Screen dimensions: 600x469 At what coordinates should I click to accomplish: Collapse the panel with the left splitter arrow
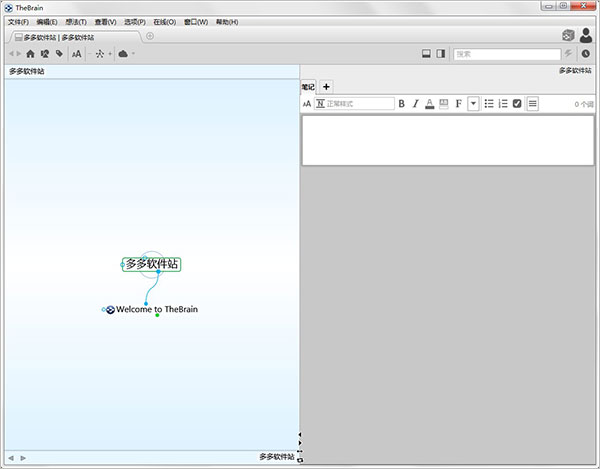coord(300,435)
